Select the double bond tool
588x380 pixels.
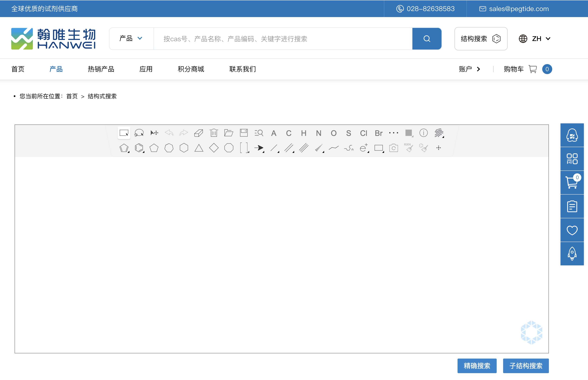click(x=289, y=148)
